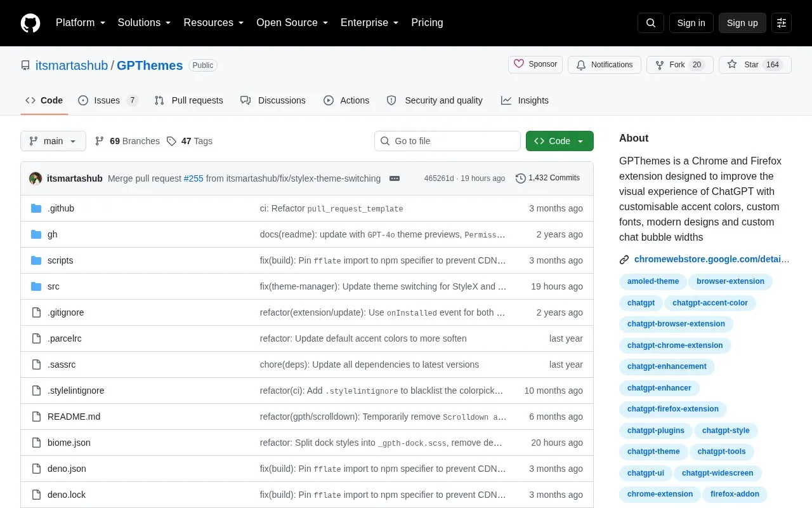Image resolution: width=812 pixels, height=508 pixels.
Task: Click the Sign up button
Action: (742, 23)
